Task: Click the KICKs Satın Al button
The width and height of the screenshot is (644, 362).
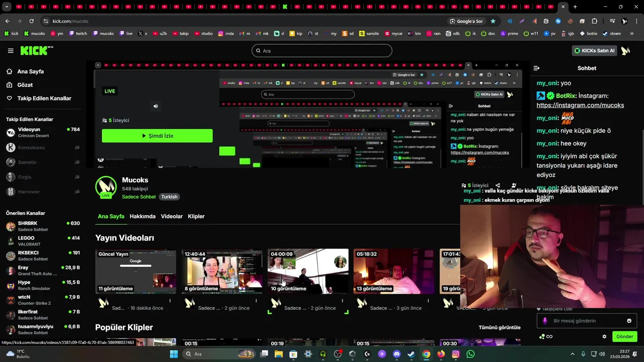Action: pos(595,51)
